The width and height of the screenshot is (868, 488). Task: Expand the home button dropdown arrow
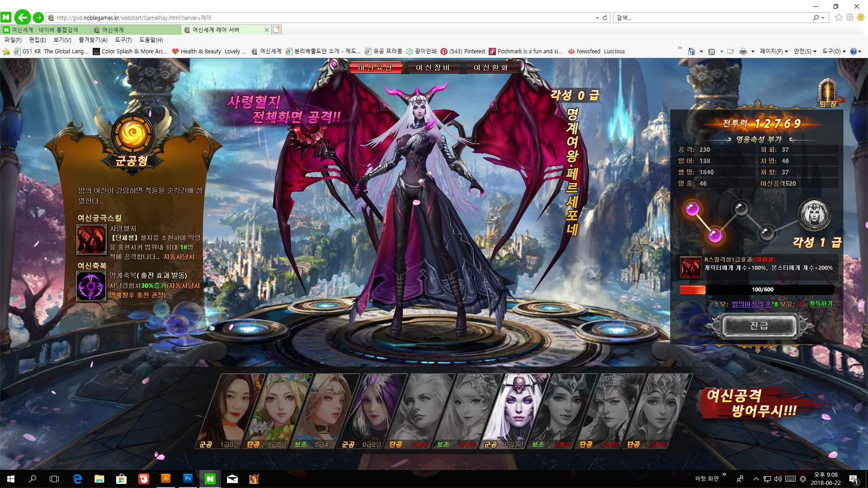701,52
